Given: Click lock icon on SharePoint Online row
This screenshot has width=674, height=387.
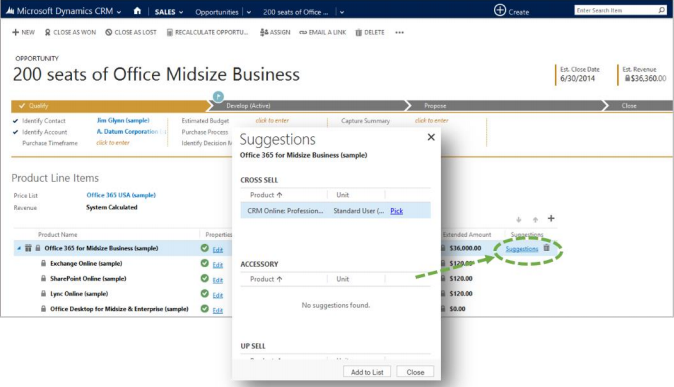Looking at the screenshot, I should (x=43, y=279).
